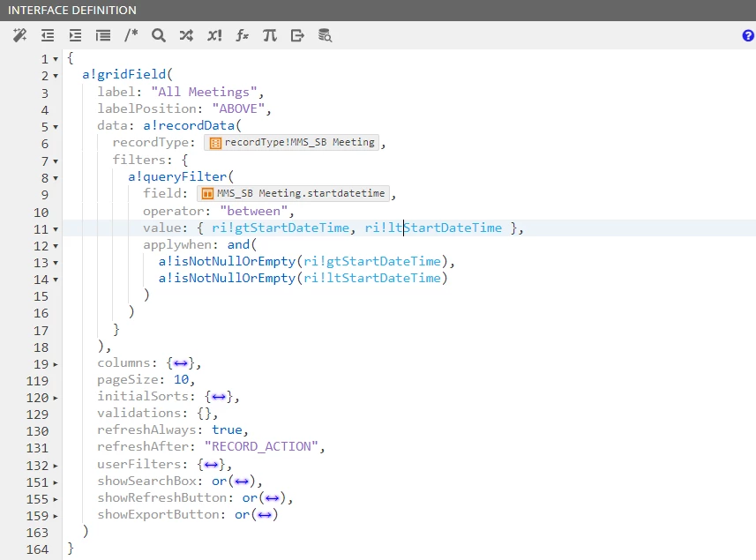Open the search magnifier tool
Screen dimensions: 756x560
[159, 35]
